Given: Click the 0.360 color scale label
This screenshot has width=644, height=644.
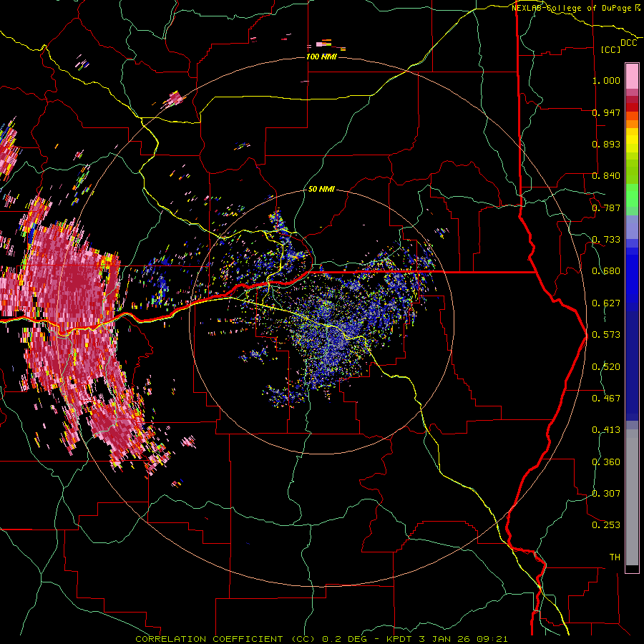Looking at the screenshot, I should tap(606, 462).
